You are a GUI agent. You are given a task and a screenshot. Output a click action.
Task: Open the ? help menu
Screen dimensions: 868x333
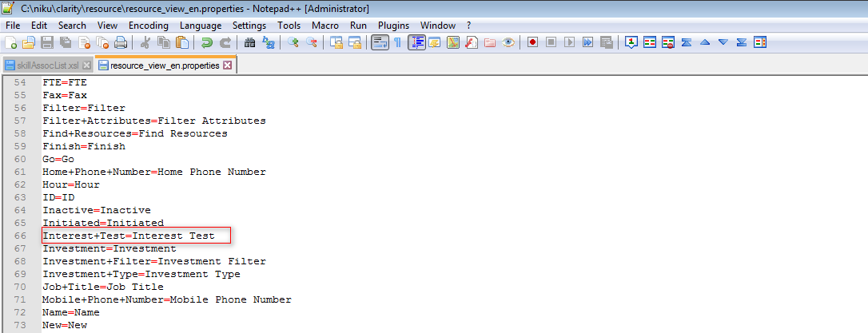click(x=469, y=26)
